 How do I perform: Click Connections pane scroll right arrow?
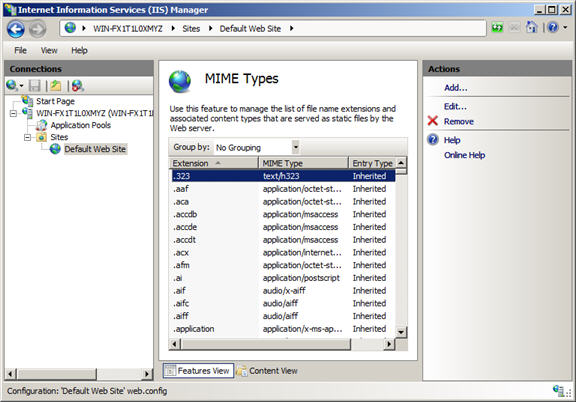pos(147,374)
